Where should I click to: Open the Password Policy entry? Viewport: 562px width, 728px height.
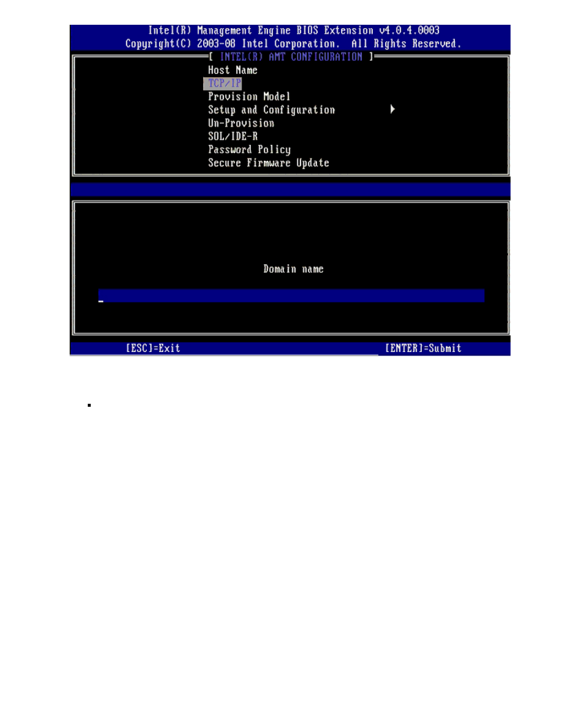pos(249,150)
